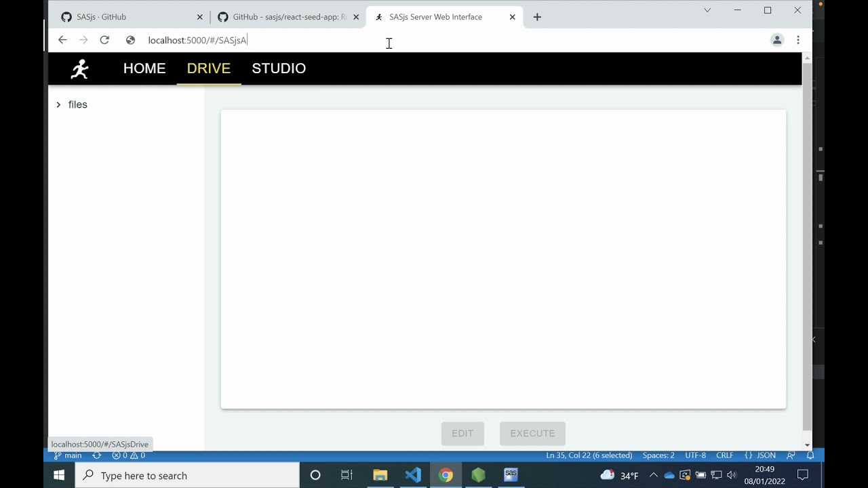
Task: Open the HOME tab
Action: click(144, 68)
